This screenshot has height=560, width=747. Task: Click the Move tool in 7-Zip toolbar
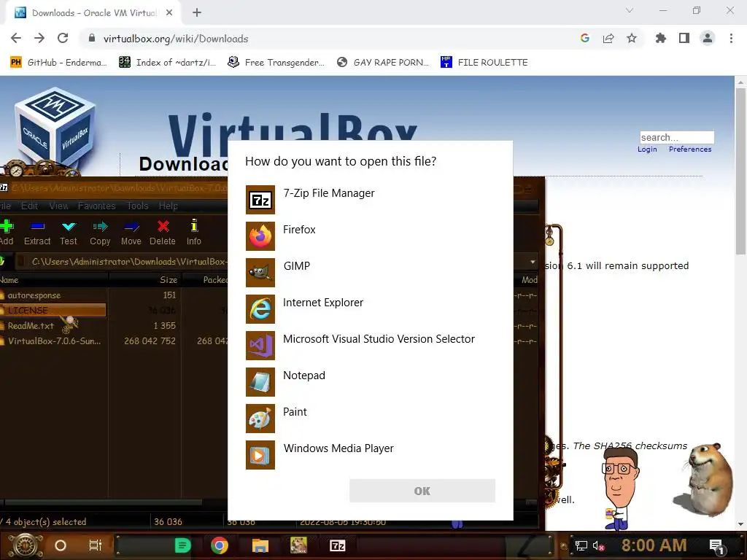131,233
